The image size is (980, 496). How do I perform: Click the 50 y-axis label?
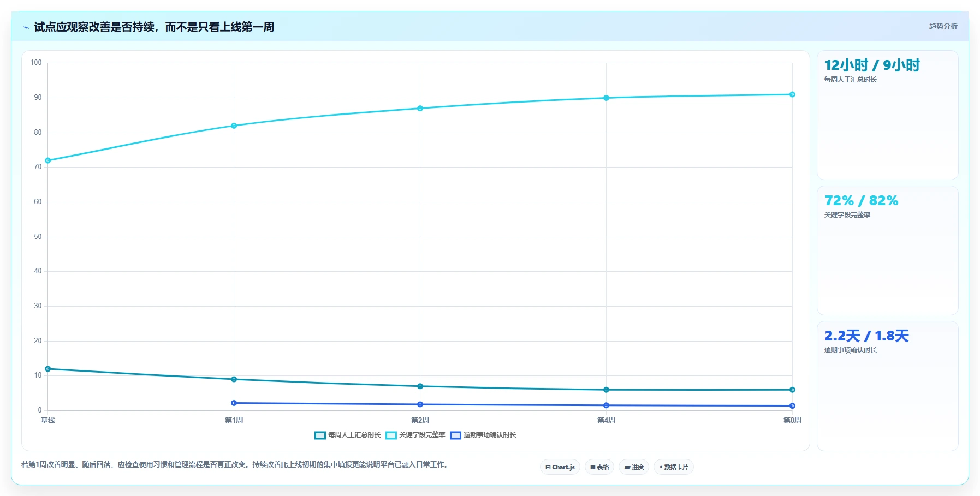tap(38, 237)
